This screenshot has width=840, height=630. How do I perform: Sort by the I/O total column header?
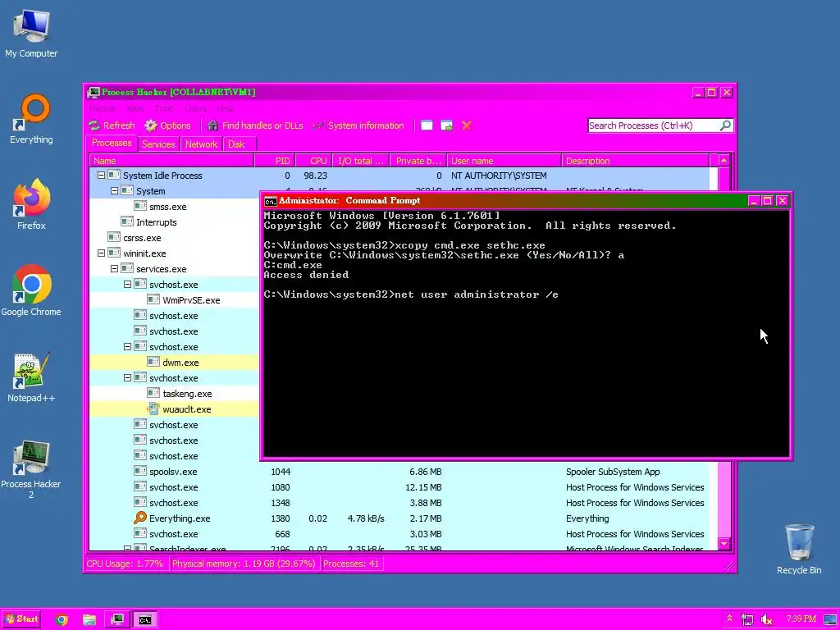(x=361, y=161)
